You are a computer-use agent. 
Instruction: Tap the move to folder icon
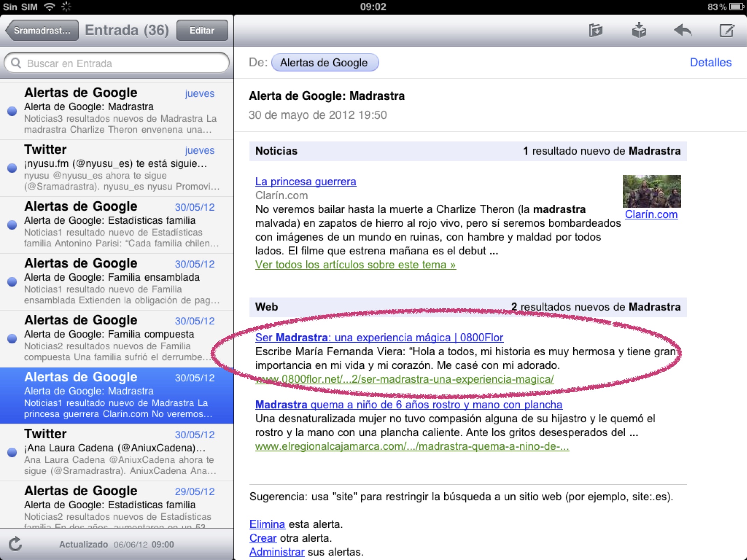click(x=595, y=30)
